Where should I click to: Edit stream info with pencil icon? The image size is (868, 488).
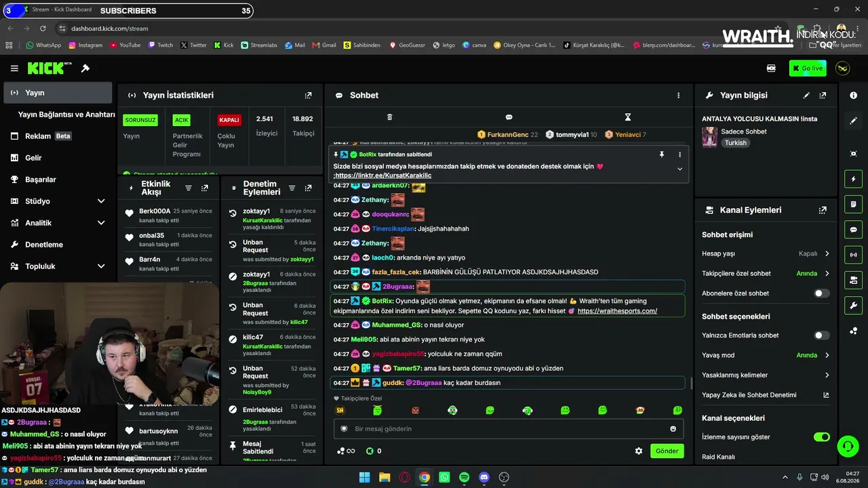[x=806, y=96]
